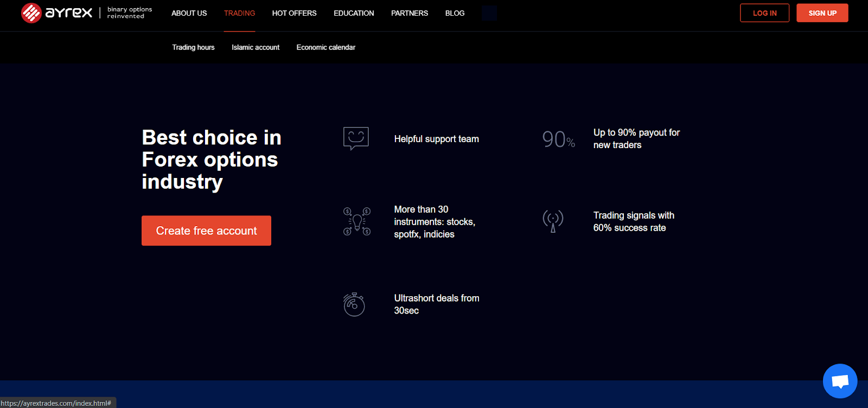Click the lightbulb instruments icon

click(357, 221)
